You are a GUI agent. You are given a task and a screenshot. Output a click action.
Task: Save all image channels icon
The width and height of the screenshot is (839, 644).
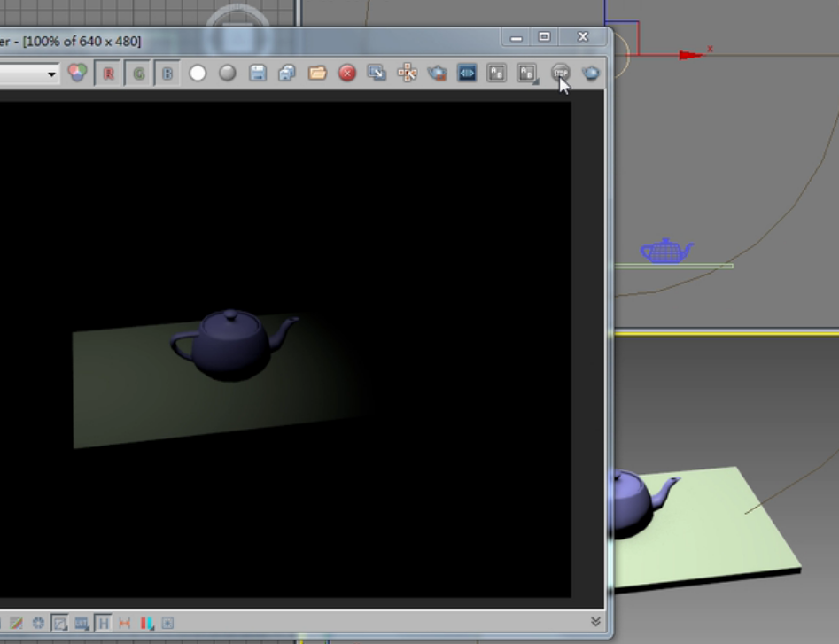pyautogui.click(x=287, y=74)
